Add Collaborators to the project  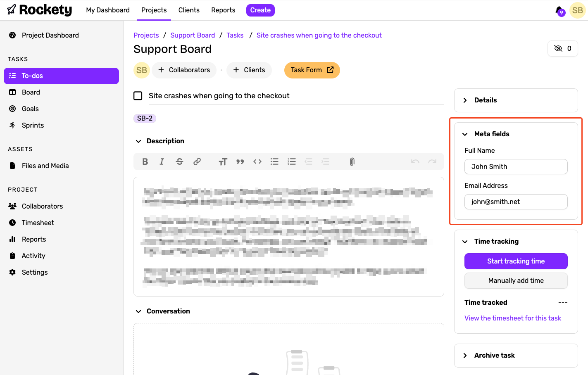[x=184, y=70]
